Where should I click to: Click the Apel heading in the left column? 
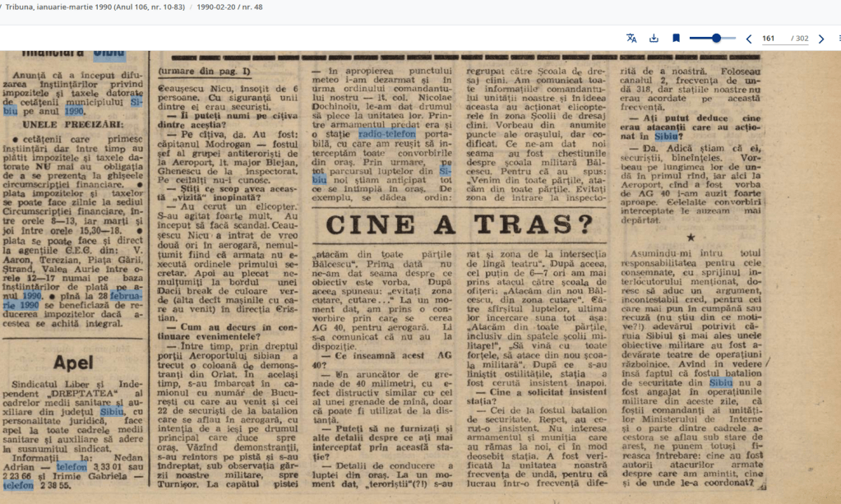(x=73, y=362)
